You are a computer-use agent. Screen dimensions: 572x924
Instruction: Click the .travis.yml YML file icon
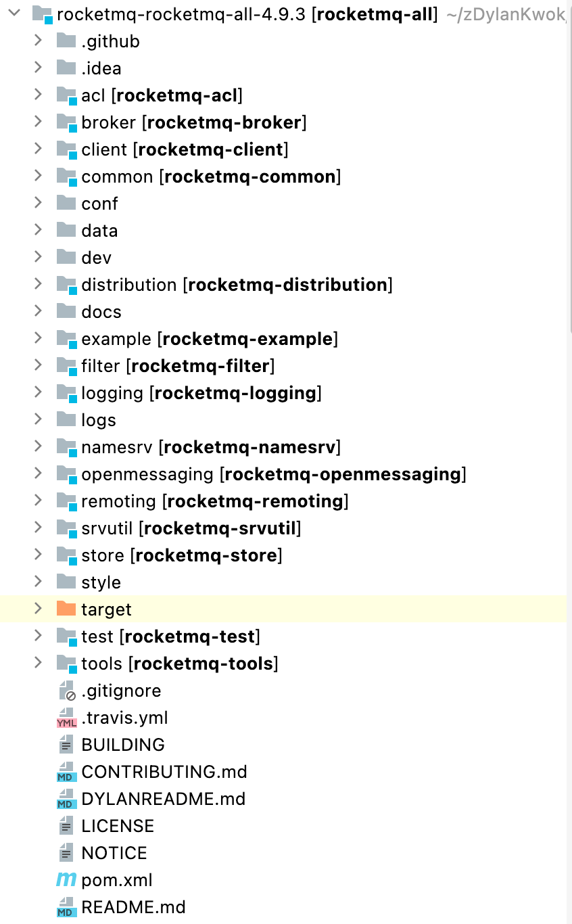(x=66, y=718)
